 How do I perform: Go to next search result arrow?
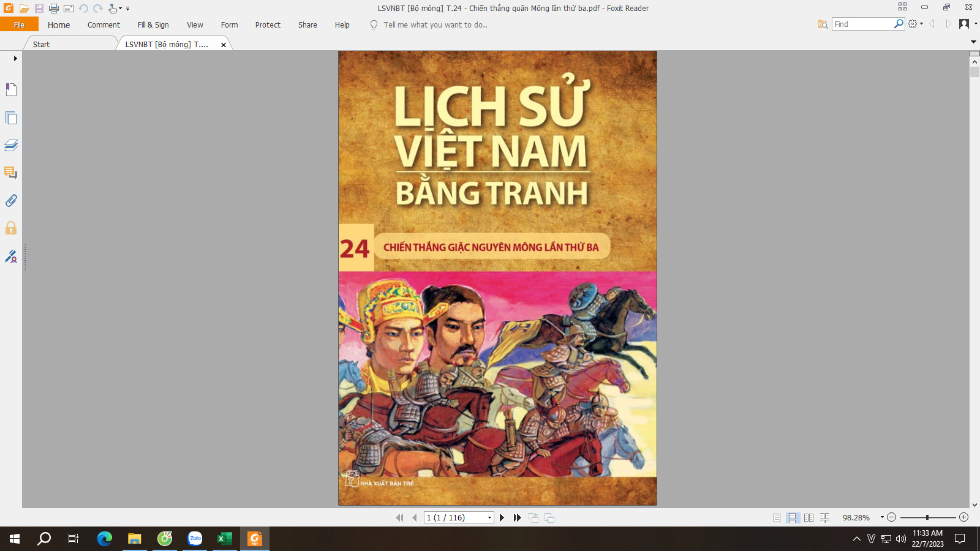click(x=948, y=24)
